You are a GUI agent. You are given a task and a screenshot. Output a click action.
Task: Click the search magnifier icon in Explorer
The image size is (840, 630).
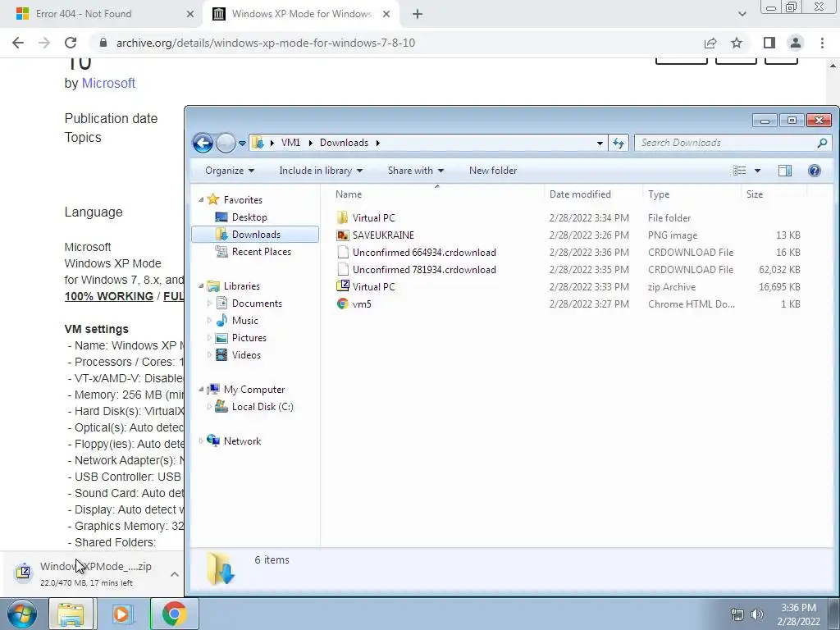822,143
